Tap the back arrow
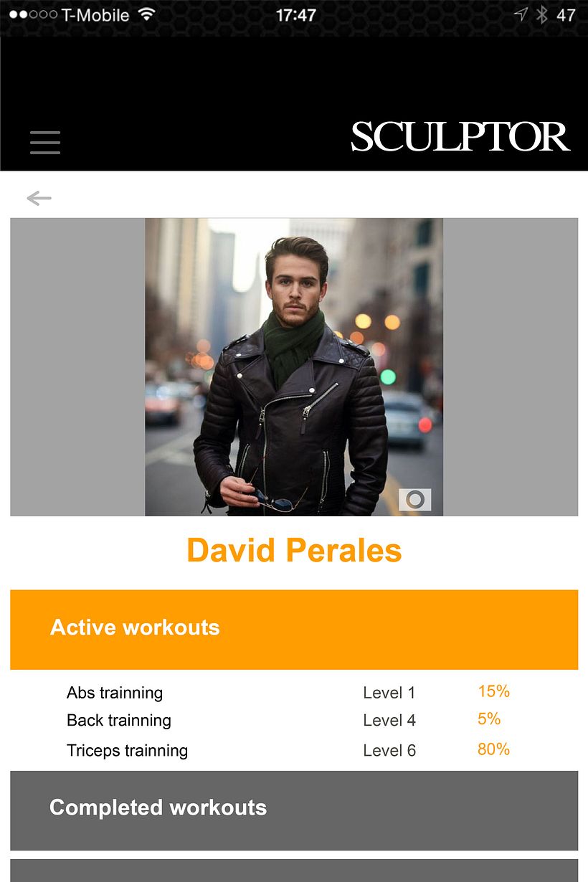588x882 pixels. (39, 199)
